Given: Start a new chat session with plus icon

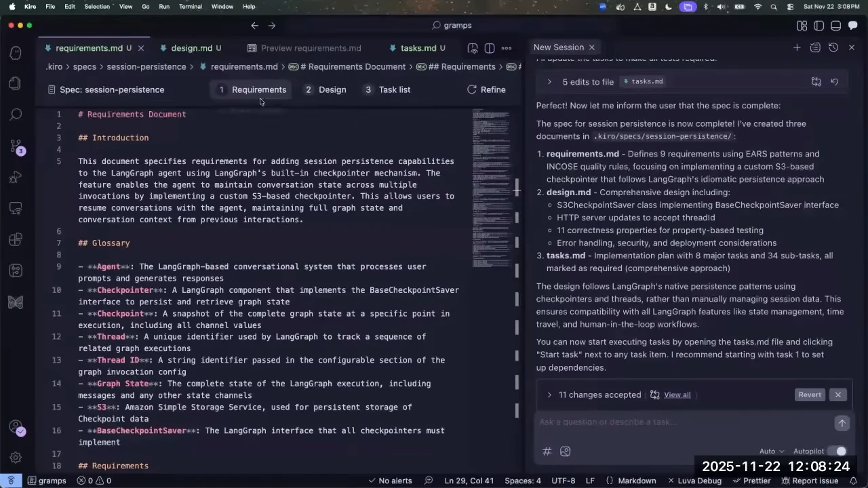Looking at the screenshot, I should coord(797,47).
